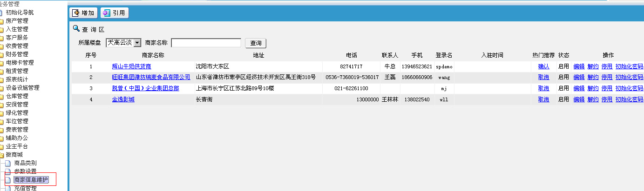Click 停用 in the 旺旺集团 row
The height and width of the screenshot is (191, 644).
(607, 77)
